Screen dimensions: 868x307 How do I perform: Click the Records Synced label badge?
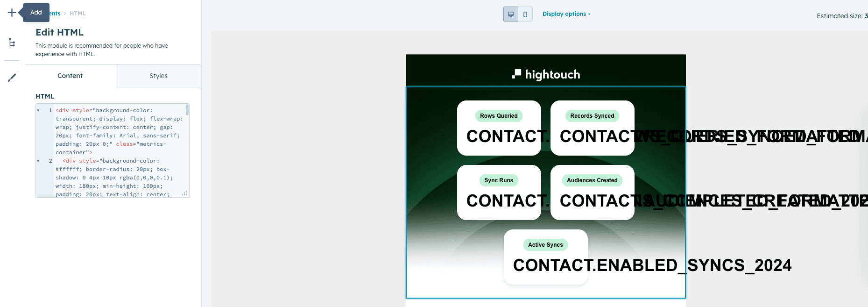point(592,116)
